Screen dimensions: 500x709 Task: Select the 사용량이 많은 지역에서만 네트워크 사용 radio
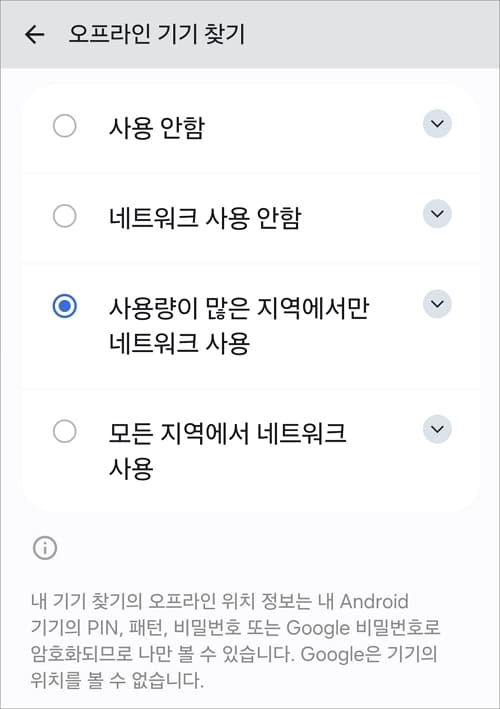pyautogui.click(x=65, y=306)
